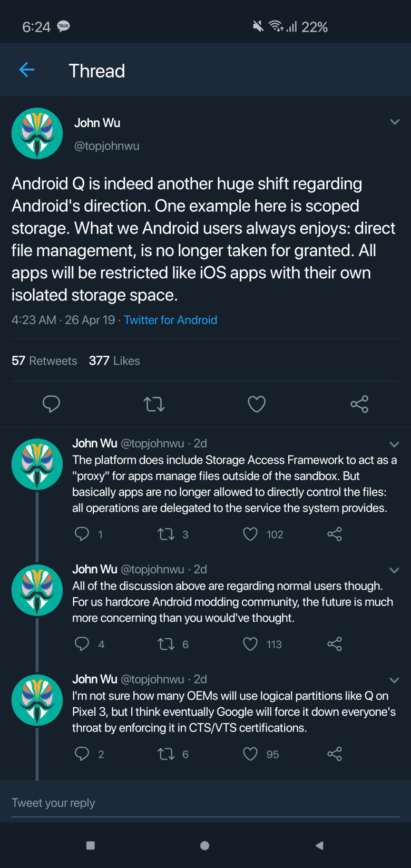Like the tweet with 113 likes

250,644
